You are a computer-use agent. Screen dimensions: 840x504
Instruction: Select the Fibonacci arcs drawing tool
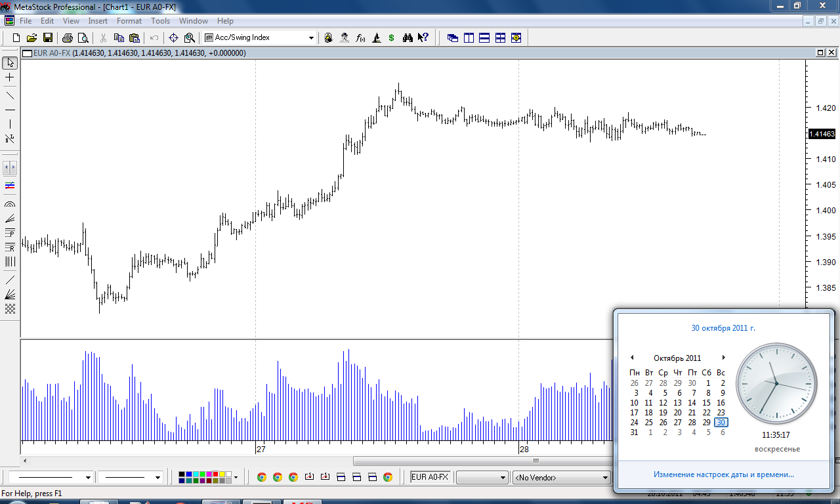10,204
